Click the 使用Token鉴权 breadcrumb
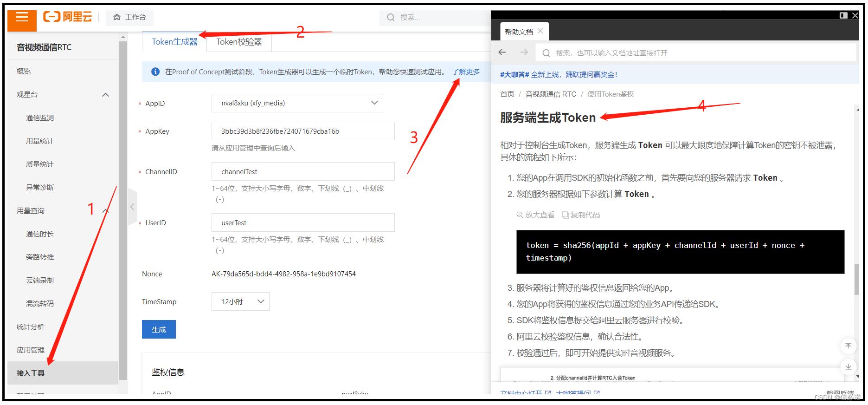Viewport: 868px width, 405px height. click(x=611, y=94)
